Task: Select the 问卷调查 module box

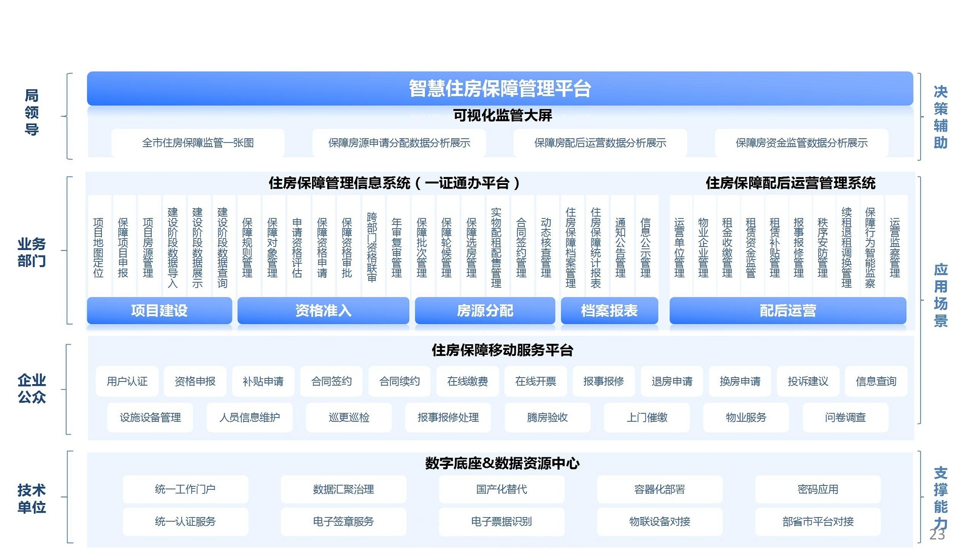Action: [845, 417]
